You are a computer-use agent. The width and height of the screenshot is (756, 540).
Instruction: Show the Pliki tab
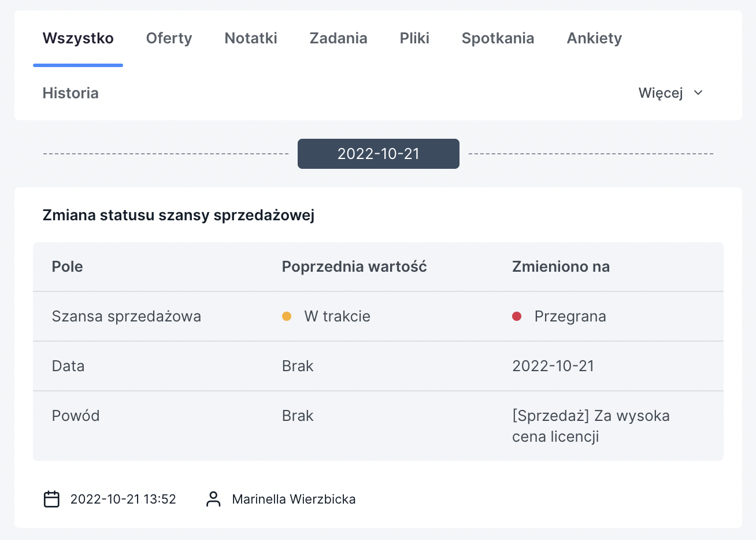(x=414, y=38)
